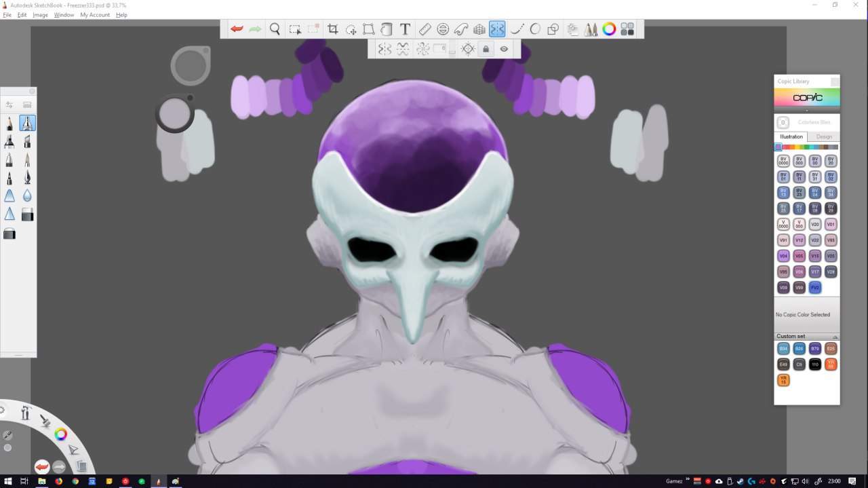Activate the Quick Transform tool
This screenshot has height=488, width=868.
tap(351, 29)
